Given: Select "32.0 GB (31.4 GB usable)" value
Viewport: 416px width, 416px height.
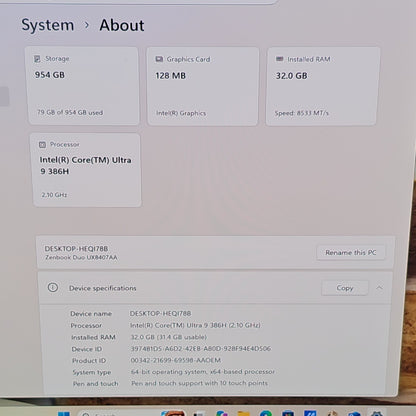Looking at the screenshot, I should pyautogui.click(x=169, y=337).
